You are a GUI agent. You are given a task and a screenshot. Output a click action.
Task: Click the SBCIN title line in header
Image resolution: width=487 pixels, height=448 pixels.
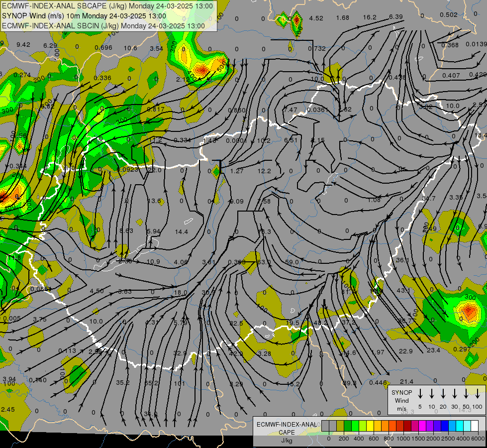103,26
